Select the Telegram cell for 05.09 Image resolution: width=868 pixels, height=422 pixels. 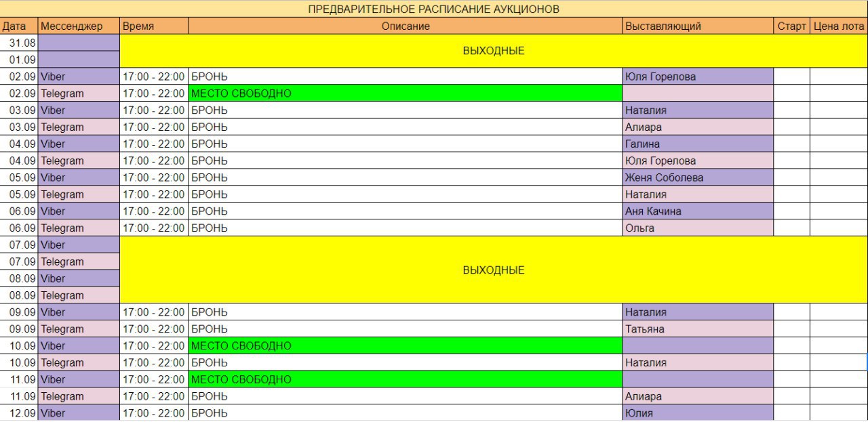click(x=79, y=194)
